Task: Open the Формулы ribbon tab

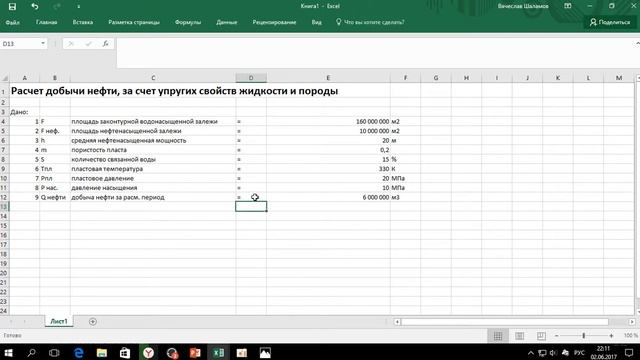Action: point(188,22)
